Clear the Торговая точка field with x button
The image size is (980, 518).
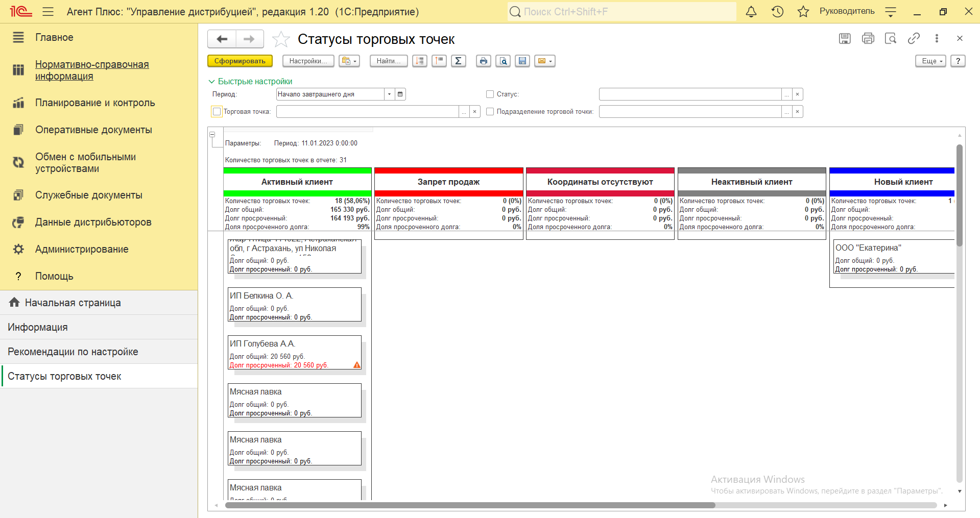[475, 111]
